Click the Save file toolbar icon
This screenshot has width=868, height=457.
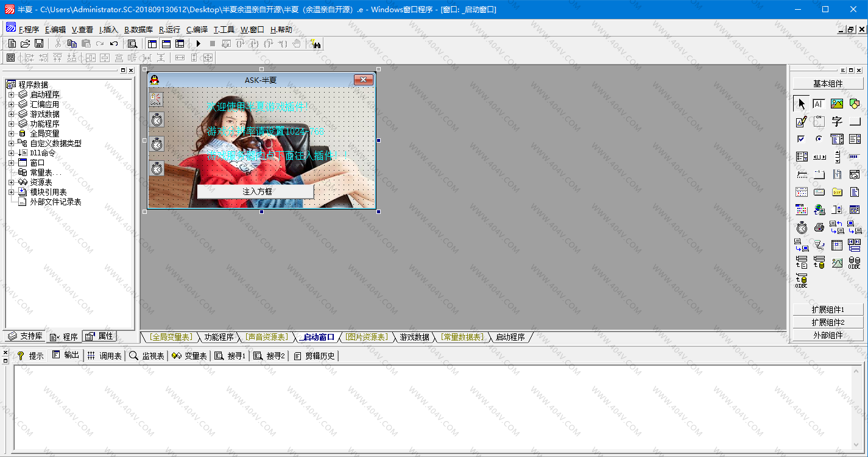pos(39,44)
